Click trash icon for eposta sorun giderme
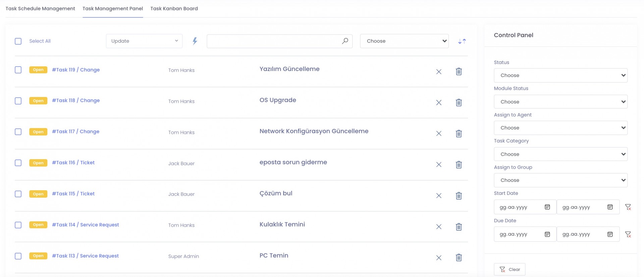Image resolution: width=644 pixels, height=277 pixels. [x=459, y=164]
